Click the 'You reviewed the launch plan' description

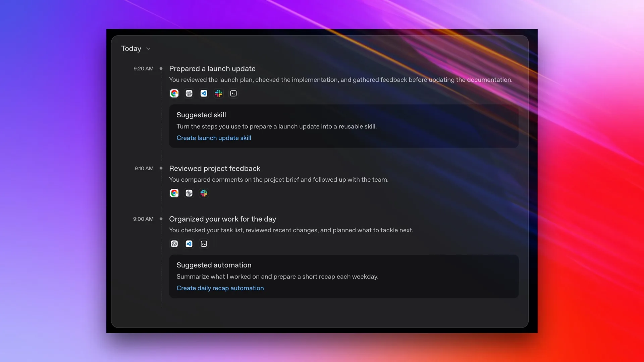tap(341, 80)
